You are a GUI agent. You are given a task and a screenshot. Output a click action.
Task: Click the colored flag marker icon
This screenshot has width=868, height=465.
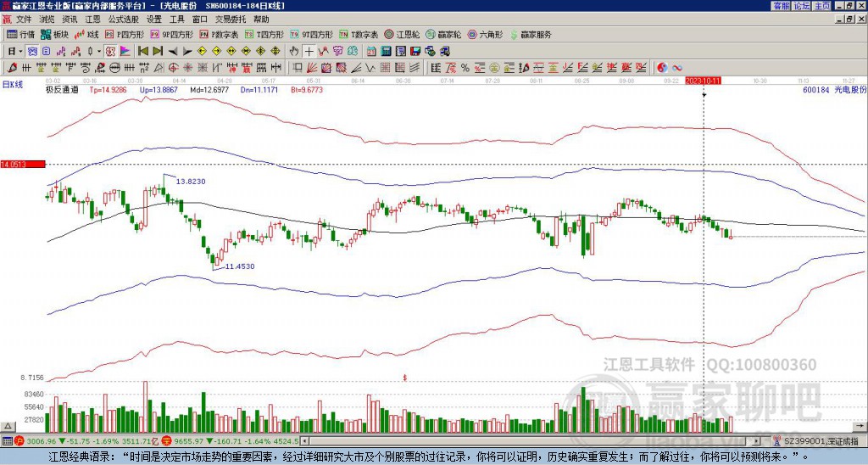click(125, 52)
